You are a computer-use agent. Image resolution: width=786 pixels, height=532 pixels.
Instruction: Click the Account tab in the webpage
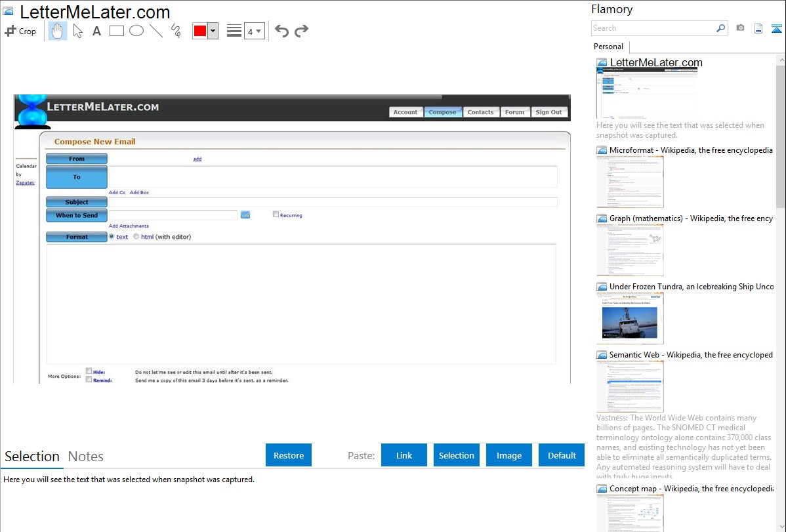(x=405, y=112)
